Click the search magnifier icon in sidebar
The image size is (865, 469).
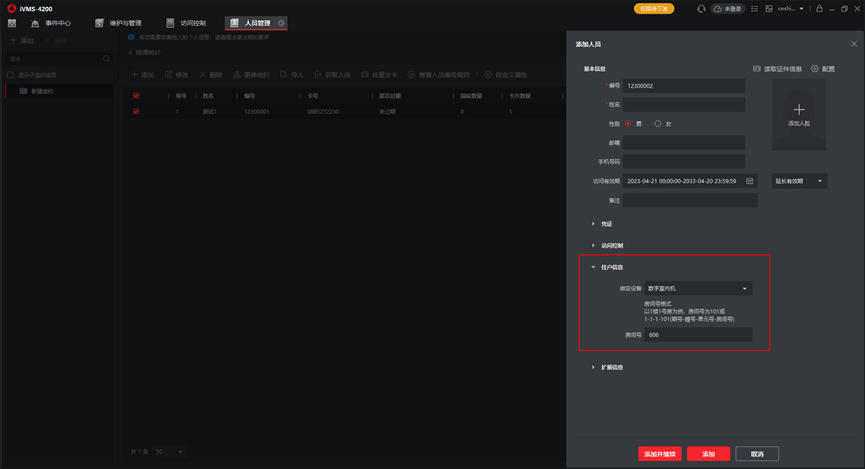coord(106,58)
